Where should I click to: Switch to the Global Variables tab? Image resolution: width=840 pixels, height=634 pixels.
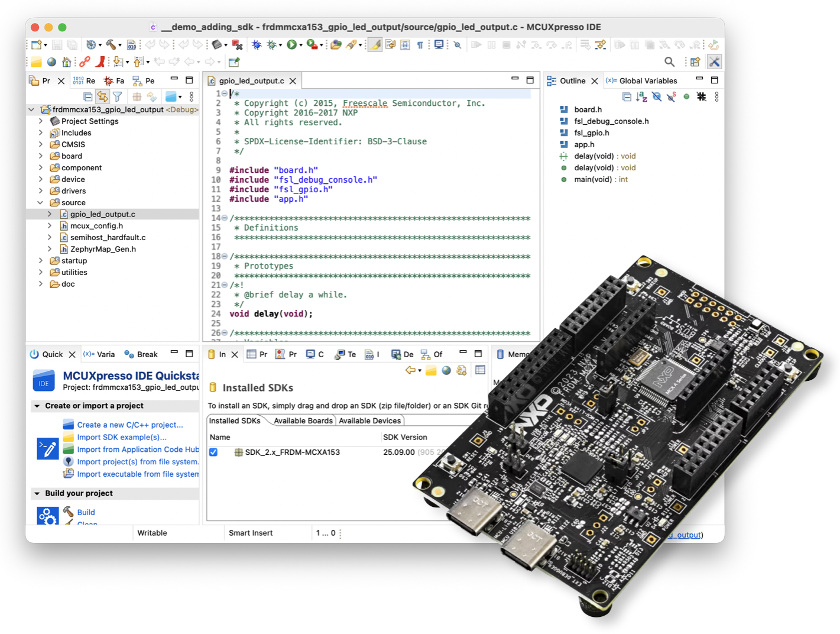click(x=641, y=80)
